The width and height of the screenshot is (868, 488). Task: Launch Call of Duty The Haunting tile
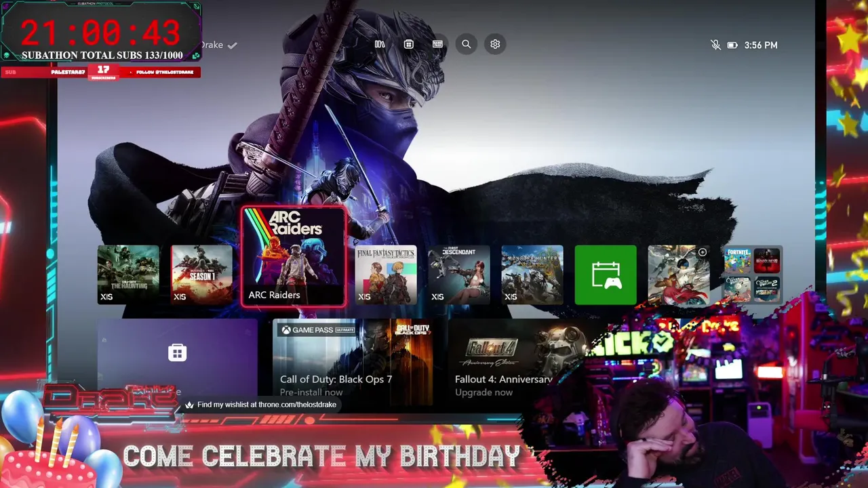point(128,274)
